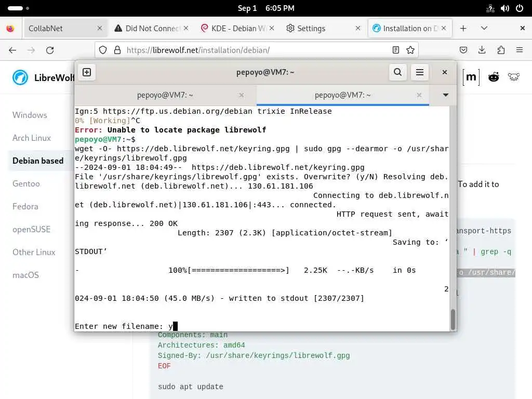Close the Settings tab
The image size is (532, 399).
point(358,29)
